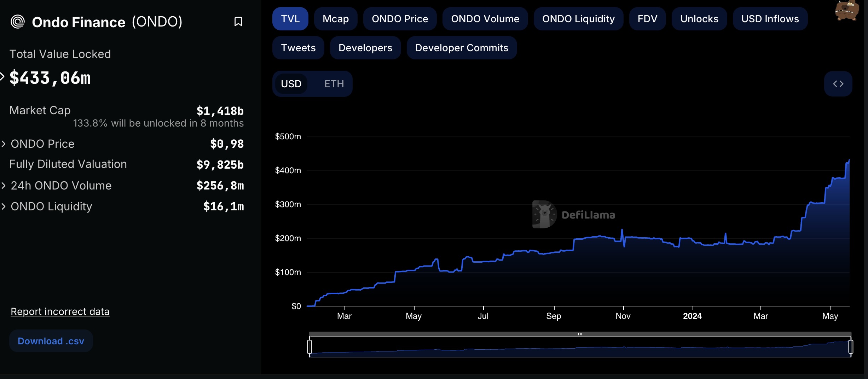The image size is (868, 379).
Task: Expand the ONDO Liquidity row
Action: 4,206
